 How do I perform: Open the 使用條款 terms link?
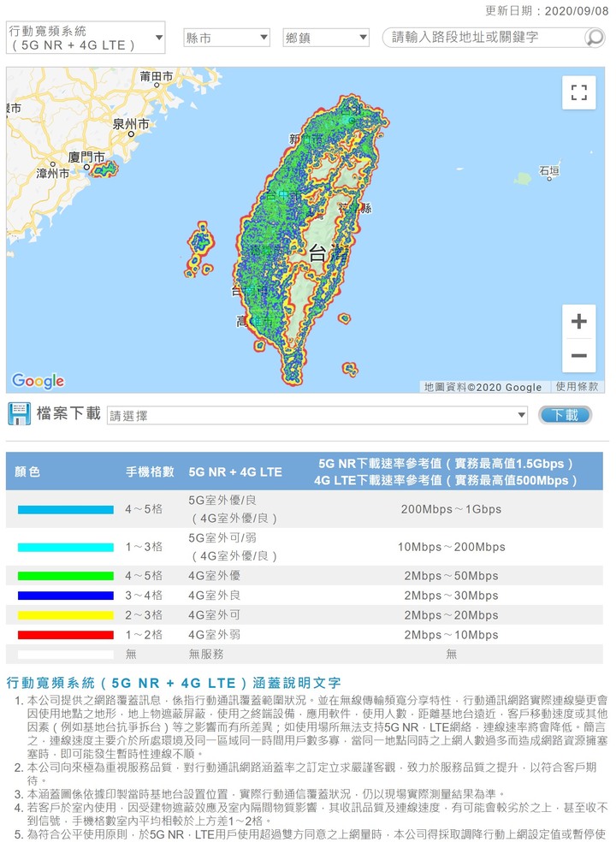(x=577, y=387)
